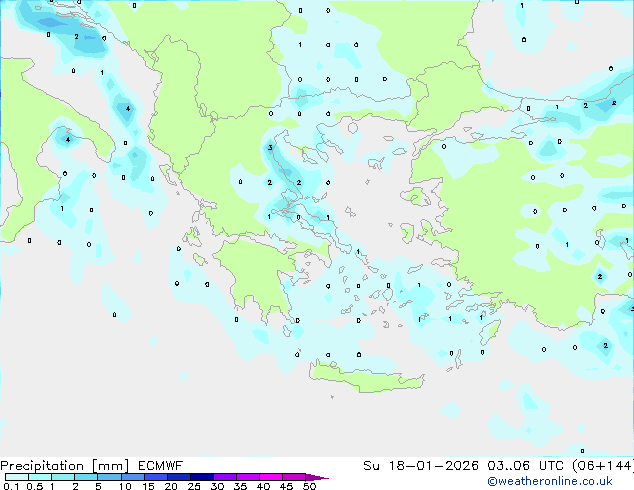This screenshot has height=490, width=634.
Task: Click the legend scale label 25
Action: (194, 486)
